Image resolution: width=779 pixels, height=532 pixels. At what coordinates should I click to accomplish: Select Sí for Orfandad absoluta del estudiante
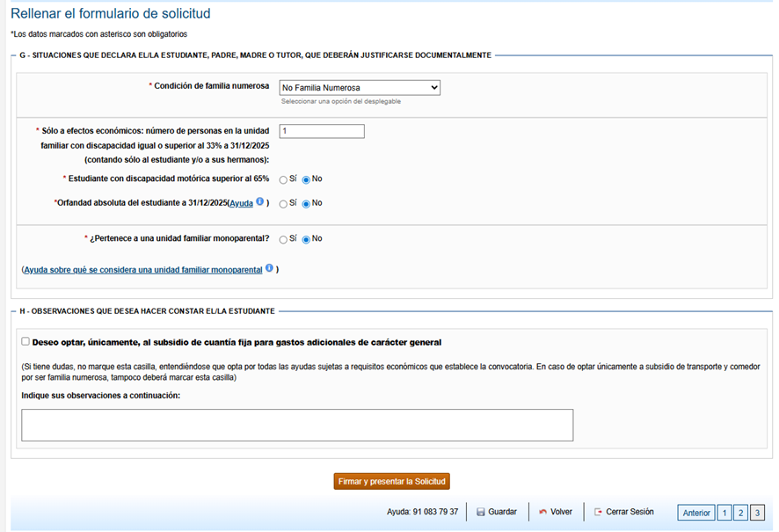click(x=283, y=204)
